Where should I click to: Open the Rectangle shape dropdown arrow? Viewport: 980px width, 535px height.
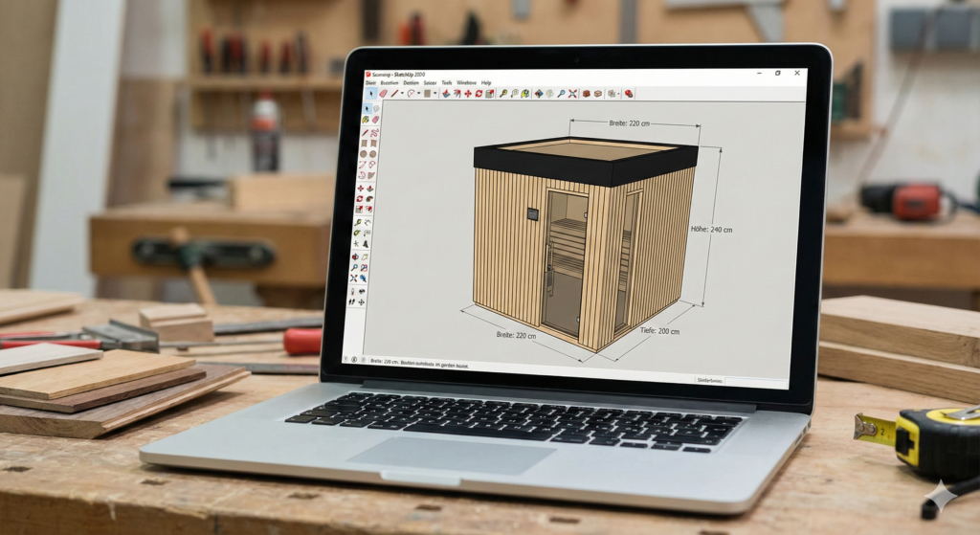tap(435, 94)
